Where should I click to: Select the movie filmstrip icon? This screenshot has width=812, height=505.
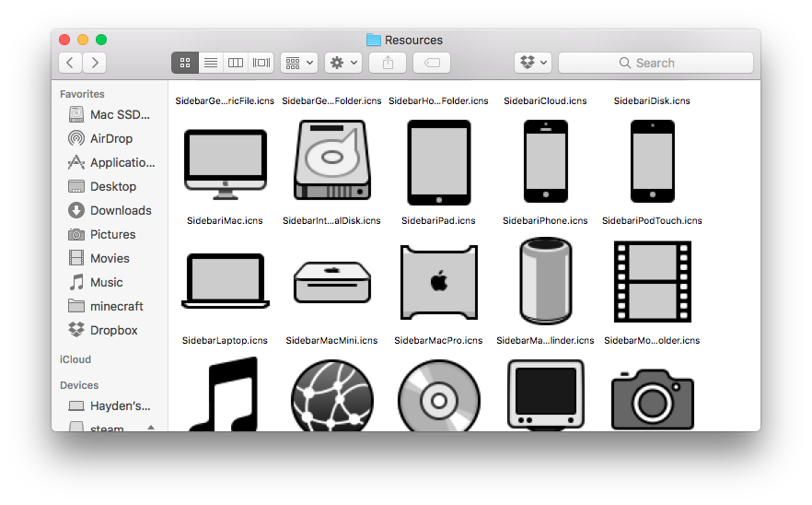(x=653, y=282)
